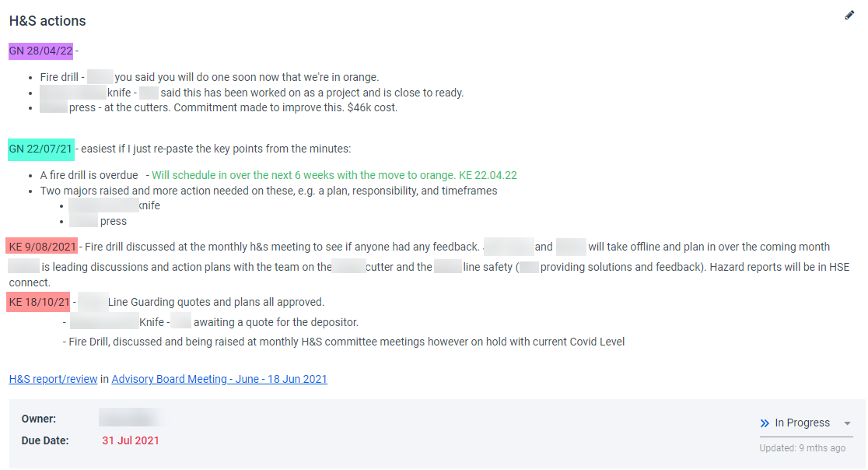The height and width of the screenshot is (470, 868).
Task: Click the pencil edit icon
Action: pyautogui.click(x=849, y=16)
